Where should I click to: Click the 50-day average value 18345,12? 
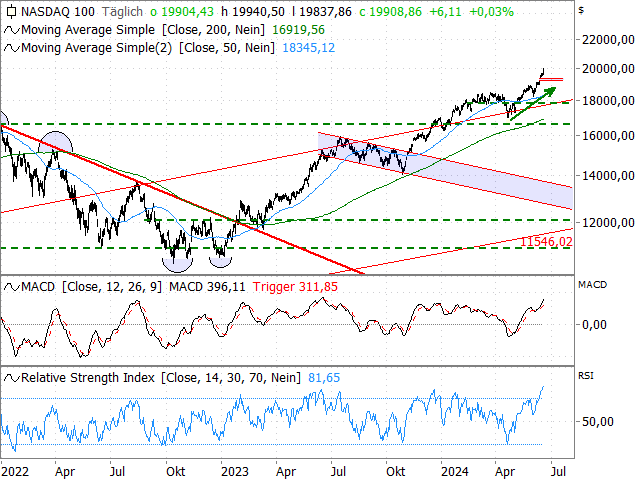coord(309,48)
